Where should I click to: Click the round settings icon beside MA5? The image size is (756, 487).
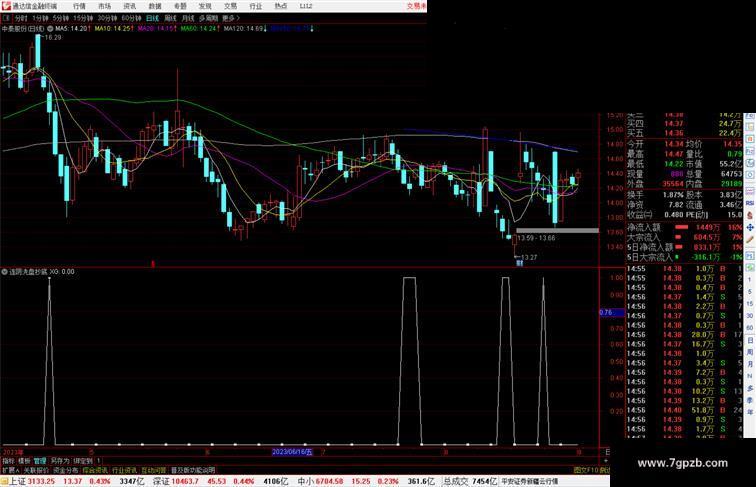(x=50, y=29)
